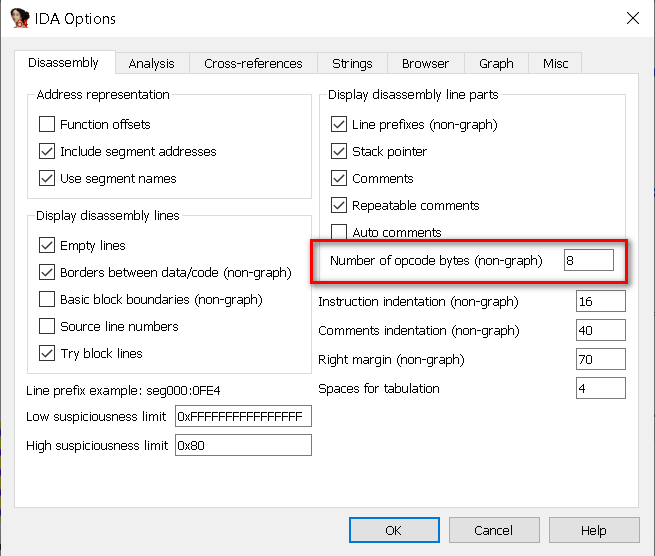Open Help for IDA Options
The image size is (655, 556).
click(594, 530)
